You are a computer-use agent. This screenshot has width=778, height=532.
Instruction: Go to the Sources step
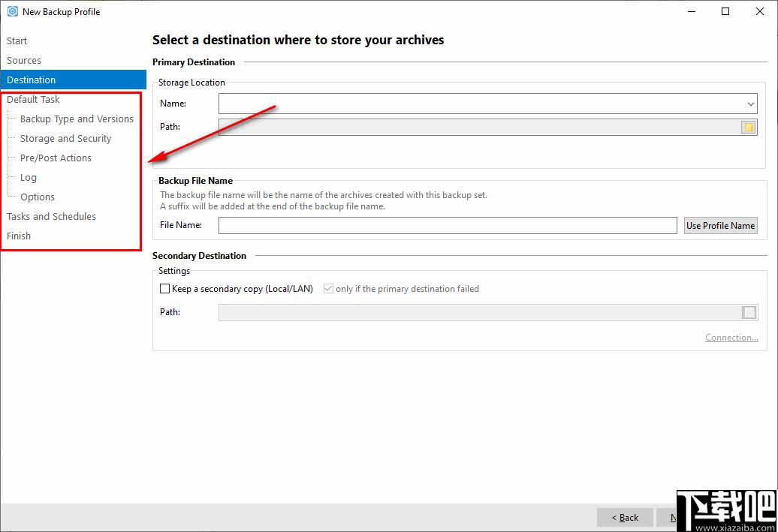[x=24, y=61]
